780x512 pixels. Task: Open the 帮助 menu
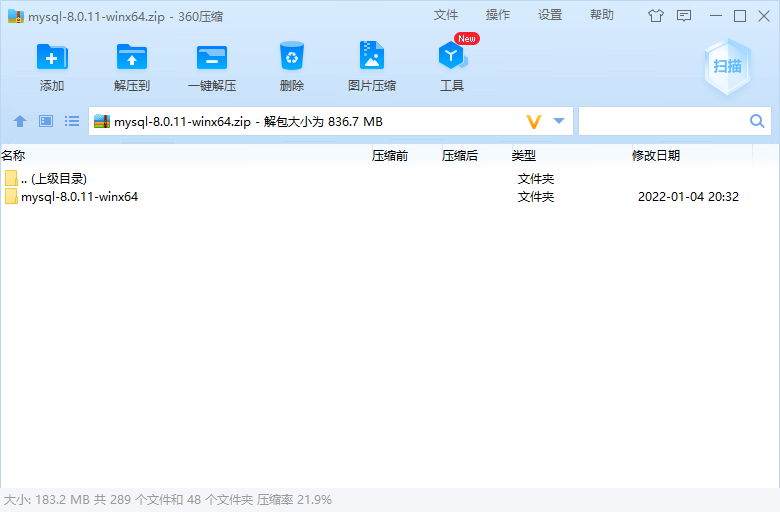[602, 15]
